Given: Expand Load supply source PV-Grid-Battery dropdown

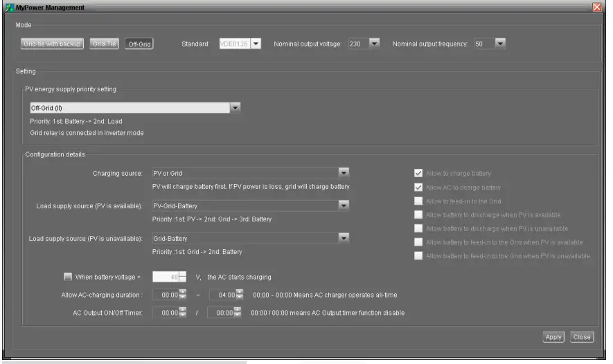Looking at the screenshot, I should [343, 206].
